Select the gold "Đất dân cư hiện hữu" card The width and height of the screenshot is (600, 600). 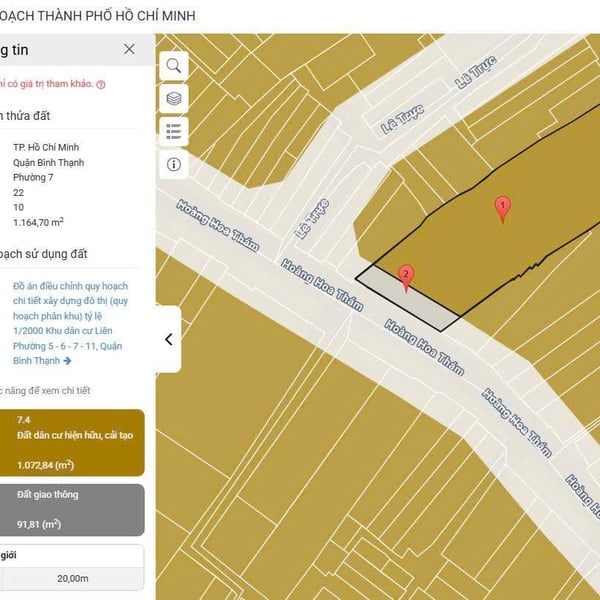(x=72, y=442)
